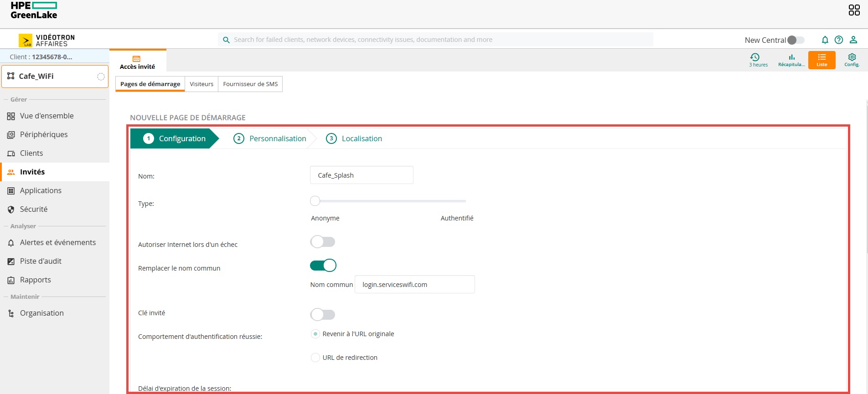Expand the Cafe_WiFi group selector
Viewport: 868px width, 394px height.
tap(55, 77)
